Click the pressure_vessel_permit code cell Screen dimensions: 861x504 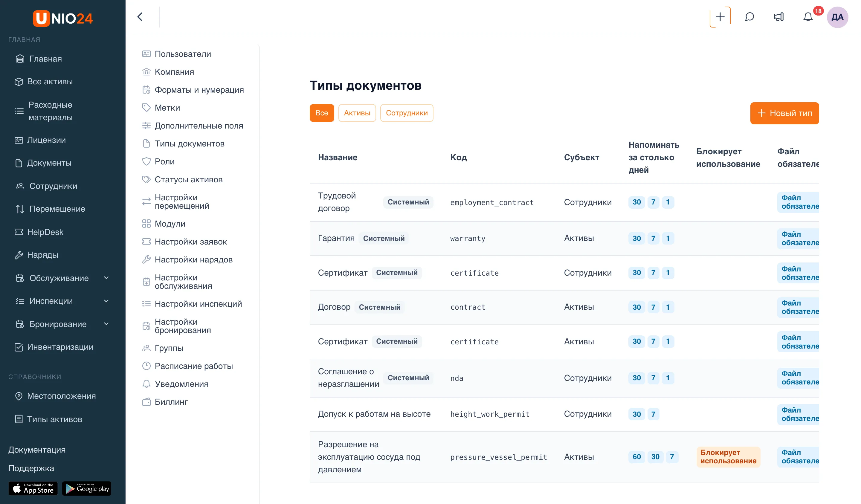[498, 457]
